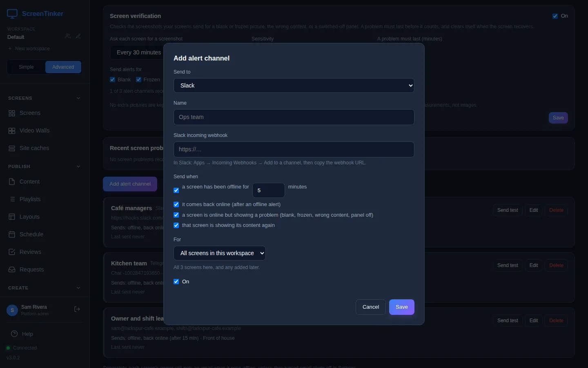Image resolution: width=588 pixels, height=368 pixels.
Task: Save the Screen verification settings
Action: click(x=558, y=118)
